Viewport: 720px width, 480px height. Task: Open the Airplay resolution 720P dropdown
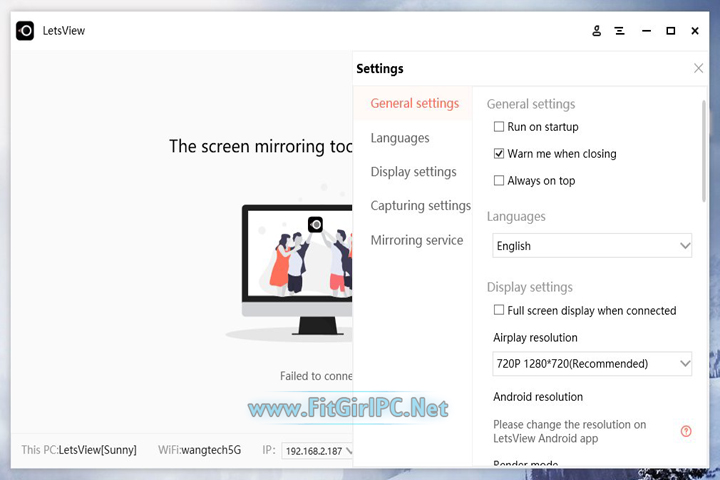[x=592, y=363]
